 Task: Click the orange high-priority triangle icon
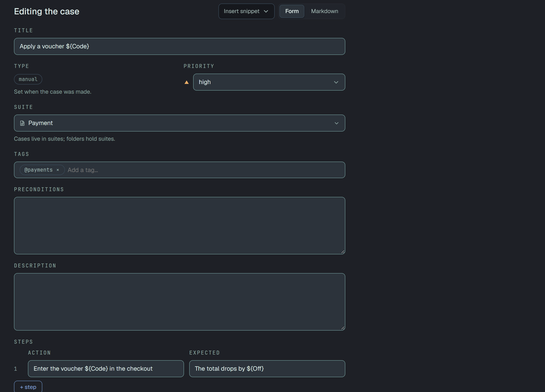(186, 82)
